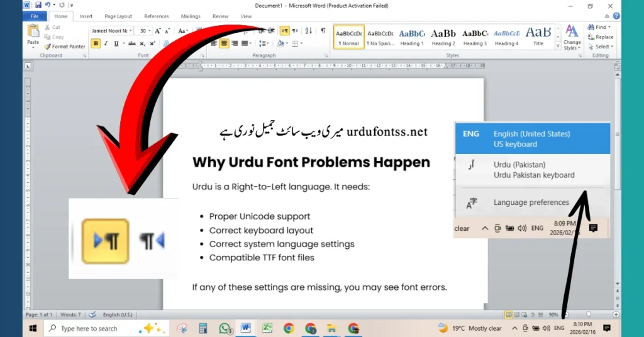
Task: Shrink the font size
Action: [x=167, y=31]
